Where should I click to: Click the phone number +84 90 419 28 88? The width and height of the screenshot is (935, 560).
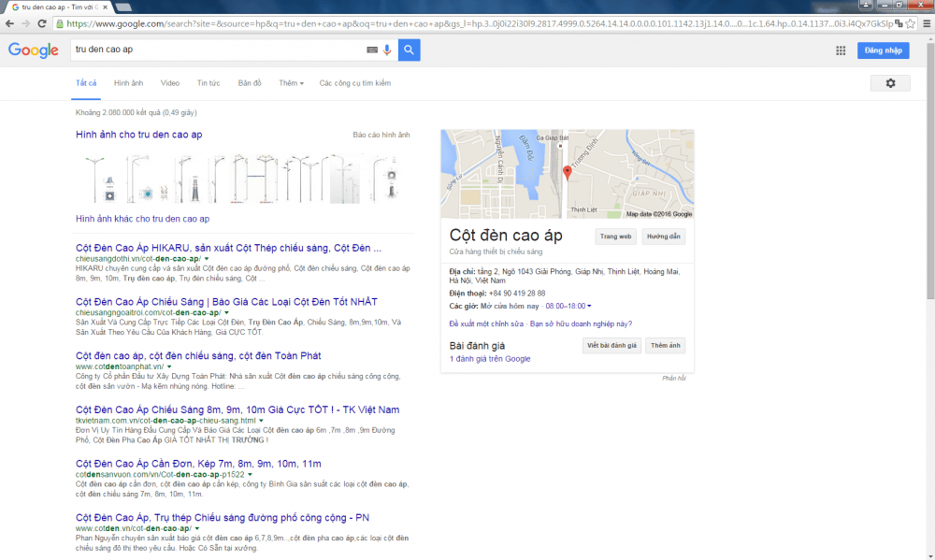click(x=516, y=294)
